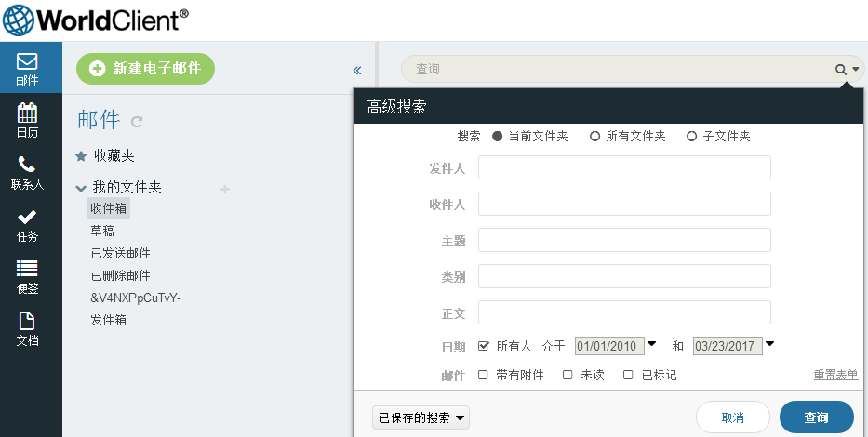The image size is (868, 437).
Task: Click the 发件人 input field
Action: (x=624, y=167)
